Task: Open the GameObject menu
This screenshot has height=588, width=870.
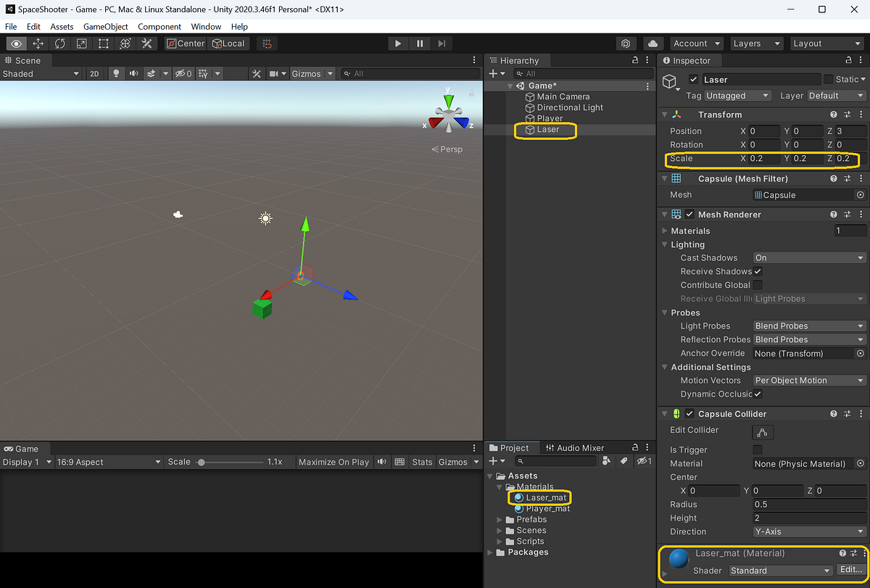Action: pyautogui.click(x=105, y=26)
